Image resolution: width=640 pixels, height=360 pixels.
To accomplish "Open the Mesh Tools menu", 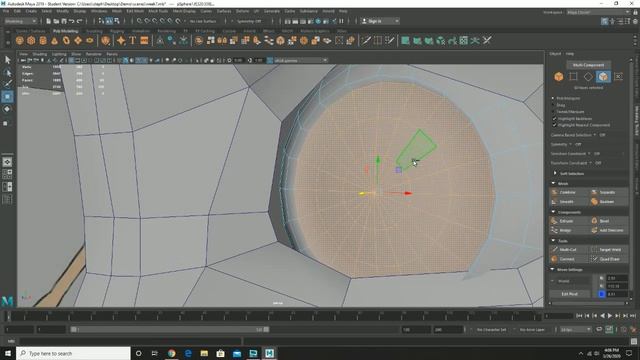I will [158, 11].
